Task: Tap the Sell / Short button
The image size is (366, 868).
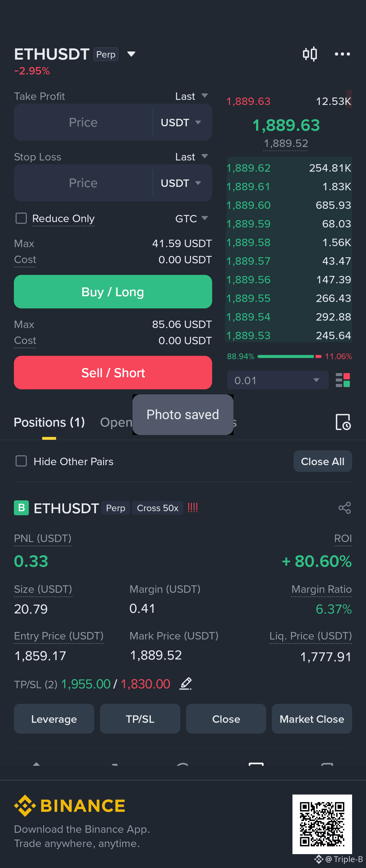Action: tap(113, 373)
